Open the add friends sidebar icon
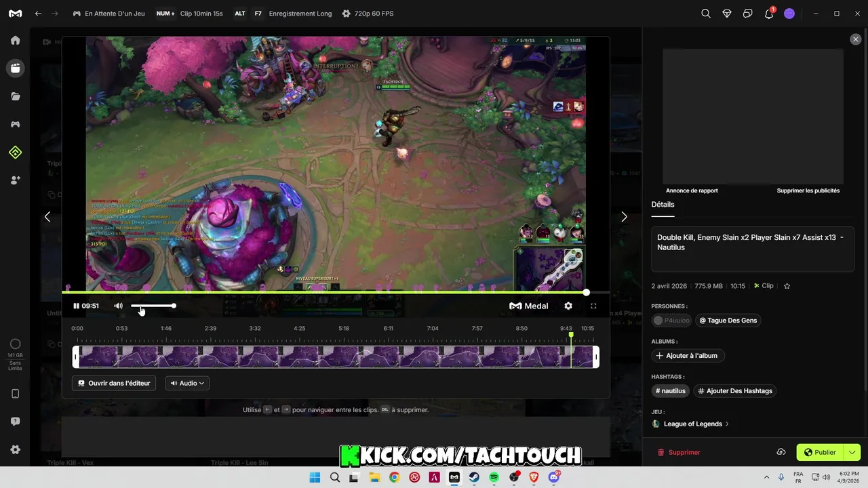Image resolution: width=868 pixels, height=488 pixels. (15, 180)
